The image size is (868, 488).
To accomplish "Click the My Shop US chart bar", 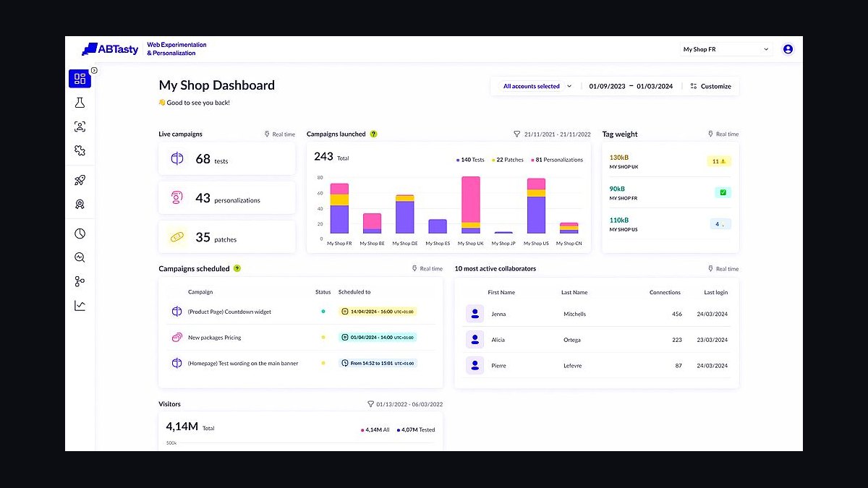I will (x=536, y=206).
